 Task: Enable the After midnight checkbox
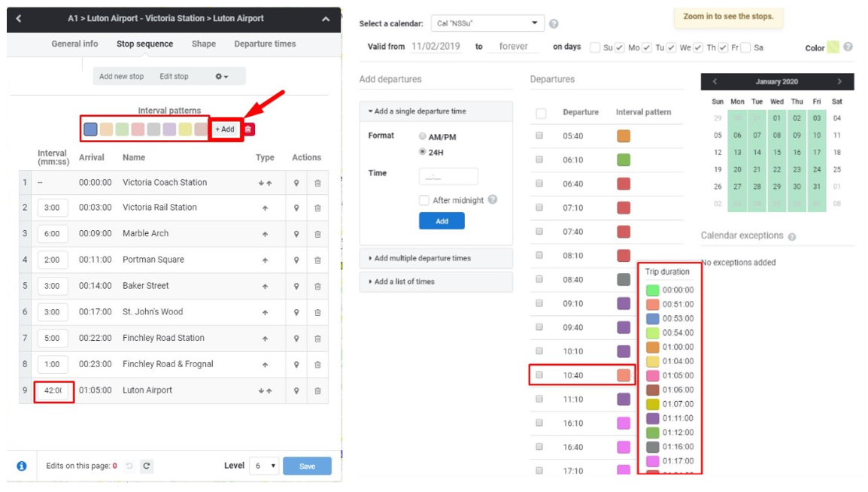424,200
